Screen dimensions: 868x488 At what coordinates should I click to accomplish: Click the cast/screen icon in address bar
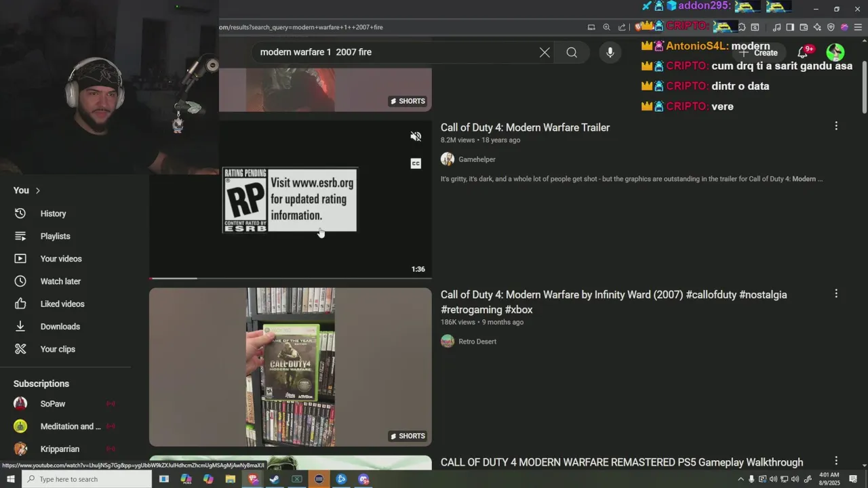tap(591, 27)
